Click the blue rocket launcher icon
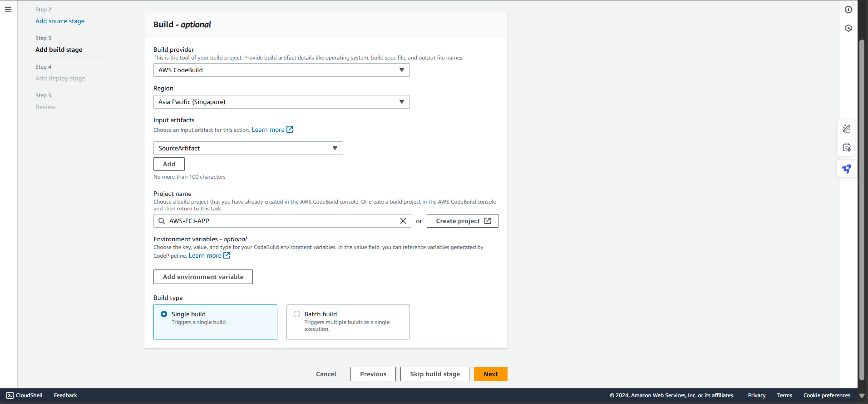Image resolution: width=868 pixels, height=404 pixels. click(x=847, y=169)
